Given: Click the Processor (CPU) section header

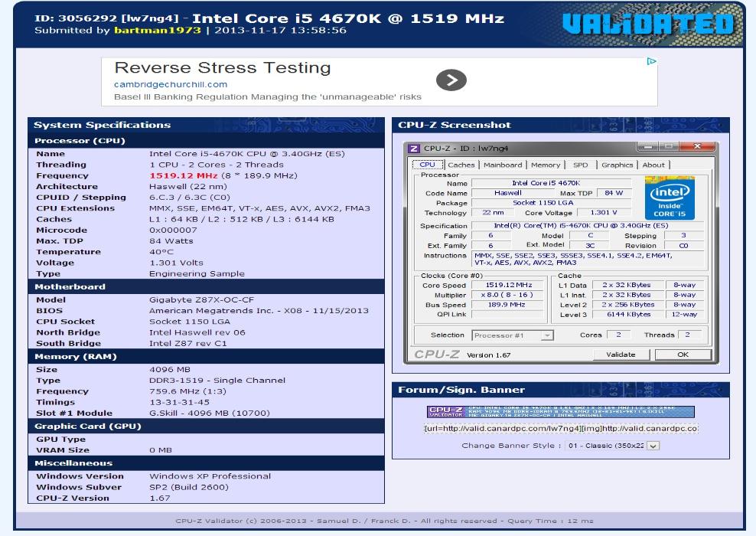Looking at the screenshot, I should point(207,140).
